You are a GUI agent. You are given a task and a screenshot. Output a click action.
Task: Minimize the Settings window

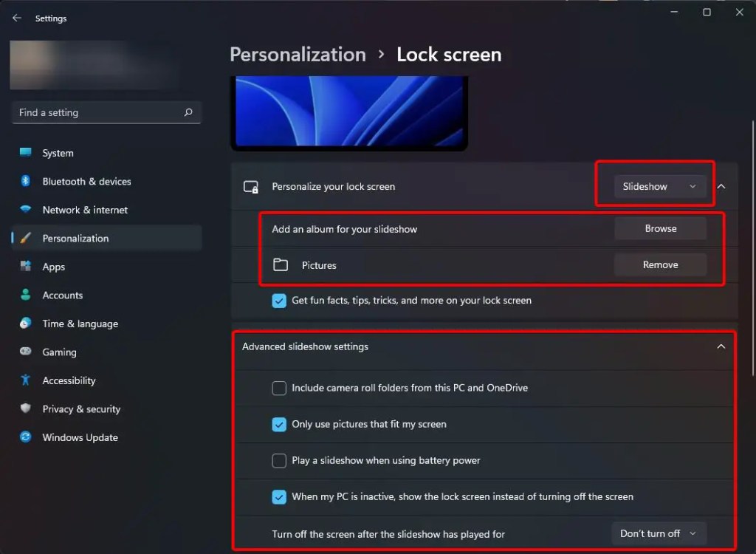tap(674, 12)
